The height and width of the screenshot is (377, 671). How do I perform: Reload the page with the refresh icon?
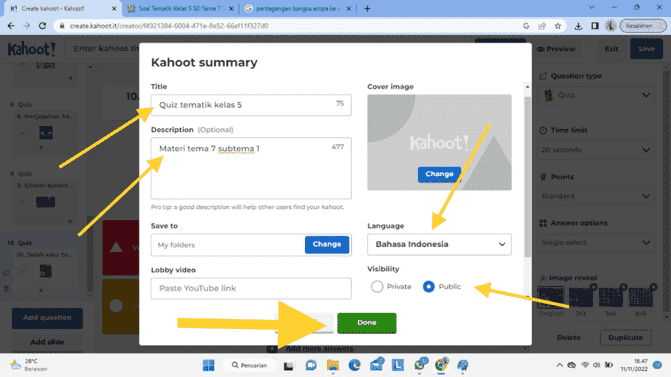click(42, 26)
